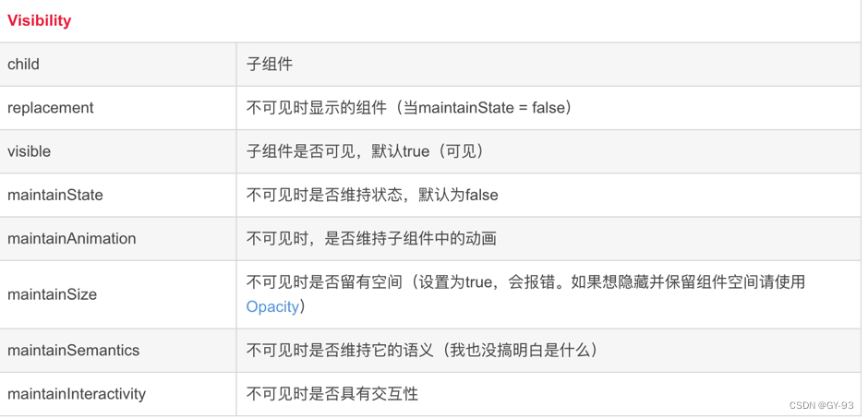Click description about 维持它的语义

pyautogui.click(x=422, y=351)
